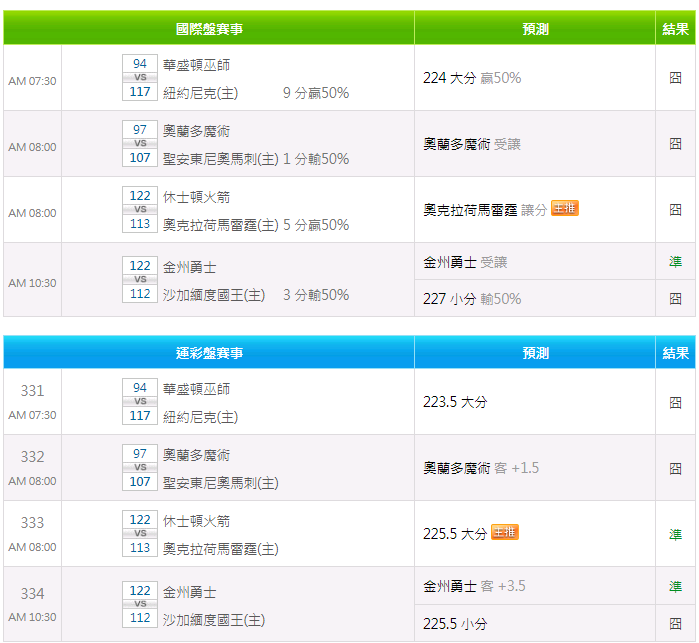This screenshot has height=643, width=699.
Task: Click 金州勇士 score 122 in game 334 row
Action: tap(140, 590)
